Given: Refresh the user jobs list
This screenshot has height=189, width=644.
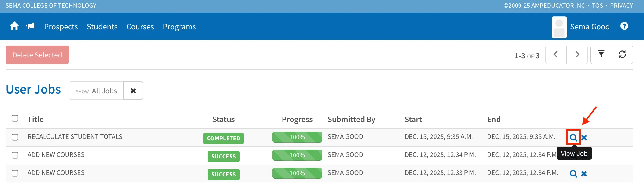Looking at the screenshot, I should [622, 55].
